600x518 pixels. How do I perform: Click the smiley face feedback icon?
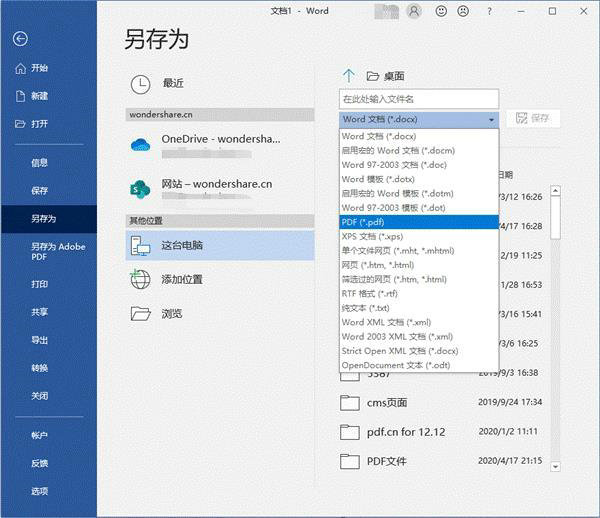[x=443, y=11]
